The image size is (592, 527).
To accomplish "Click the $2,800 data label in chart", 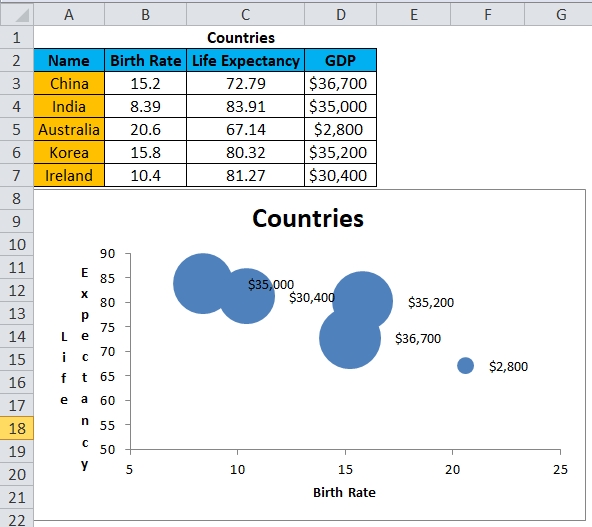I will click(x=508, y=366).
